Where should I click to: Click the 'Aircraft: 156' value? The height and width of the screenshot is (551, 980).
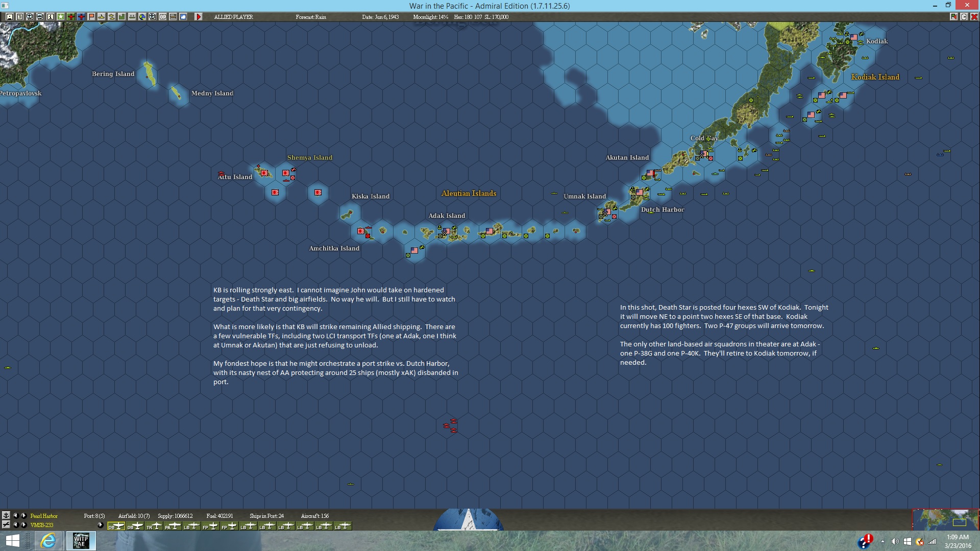click(315, 516)
